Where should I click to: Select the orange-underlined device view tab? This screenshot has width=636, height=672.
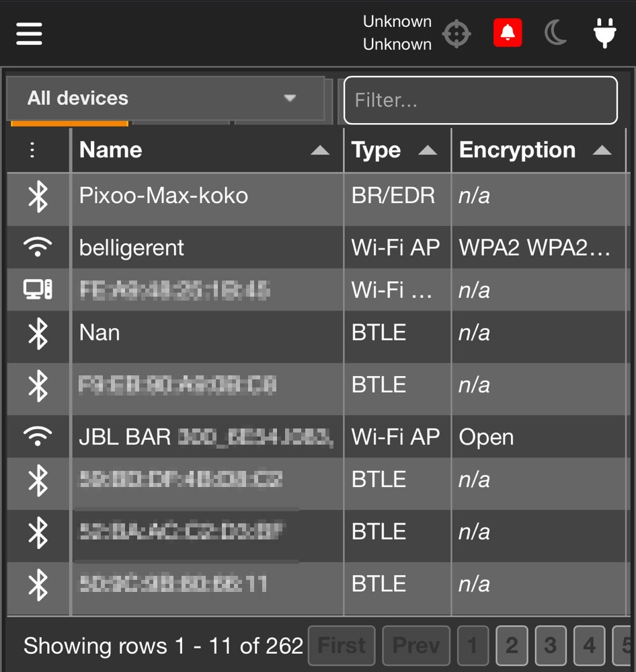pyautogui.click(x=67, y=123)
